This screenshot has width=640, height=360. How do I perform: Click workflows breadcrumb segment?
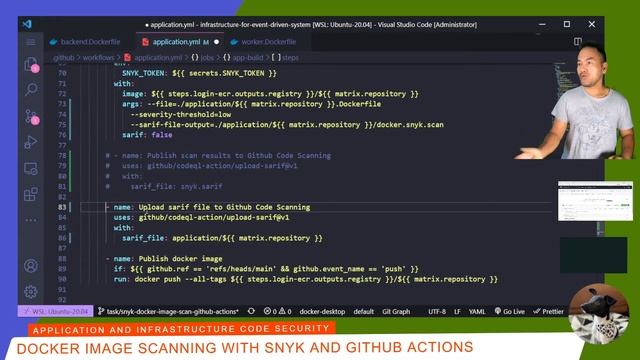[x=98, y=58]
